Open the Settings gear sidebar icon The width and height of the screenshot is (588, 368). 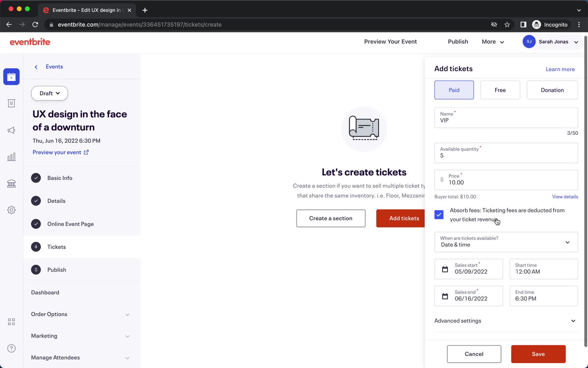[x=11, y=210]
